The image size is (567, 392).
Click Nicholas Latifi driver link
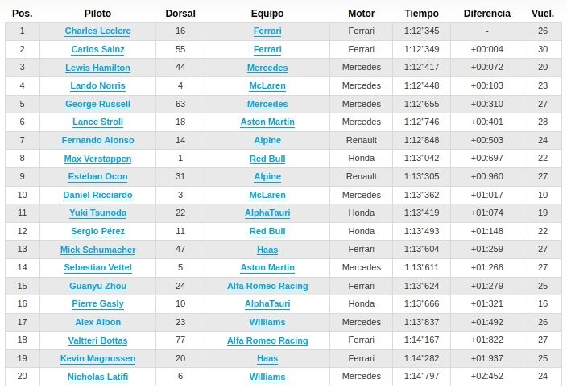tap(97, 377)
